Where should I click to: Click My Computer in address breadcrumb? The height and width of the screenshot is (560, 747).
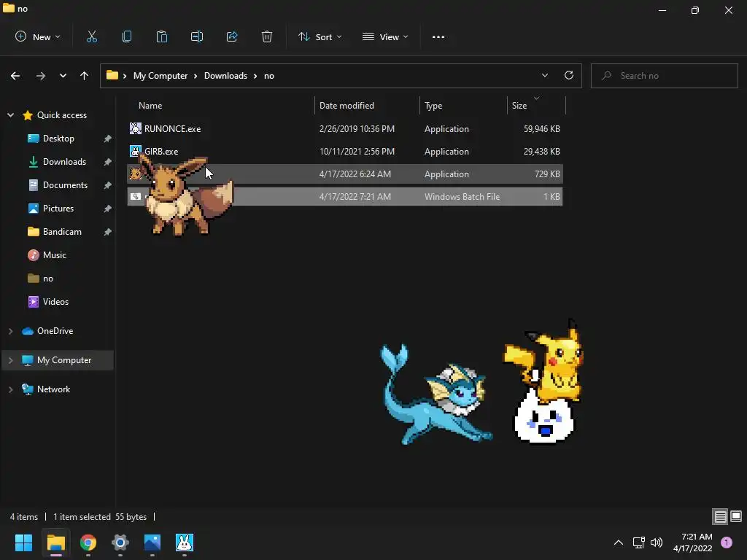(x=160, y=76)
